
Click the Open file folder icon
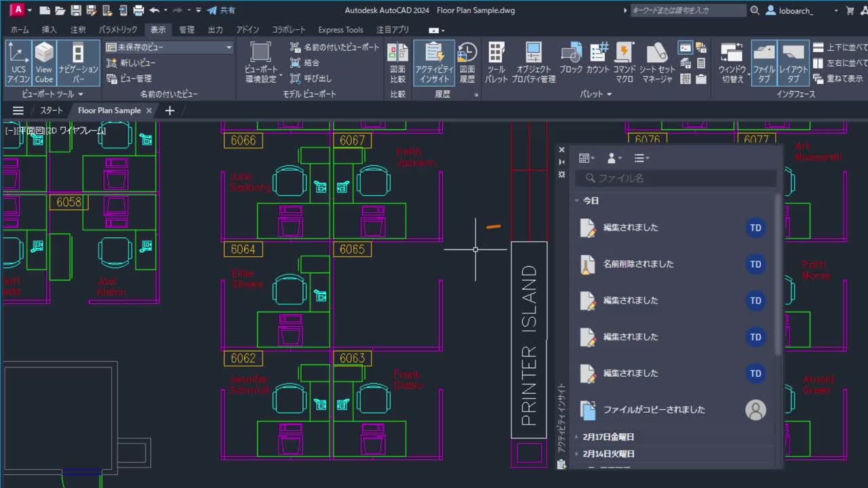click(60, 10)
